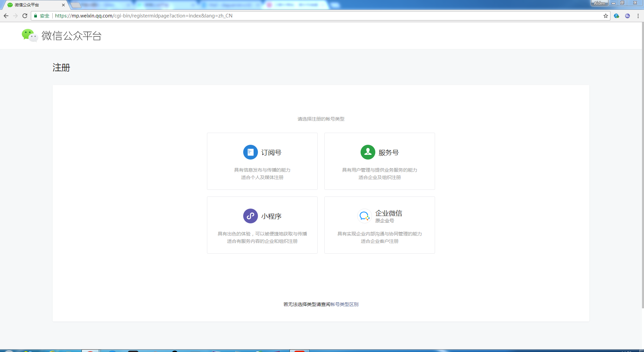This screenshot has height=352, width=644.
Task: Select the 企业微信 chat bubble icon
Action: tap(364, 216)
